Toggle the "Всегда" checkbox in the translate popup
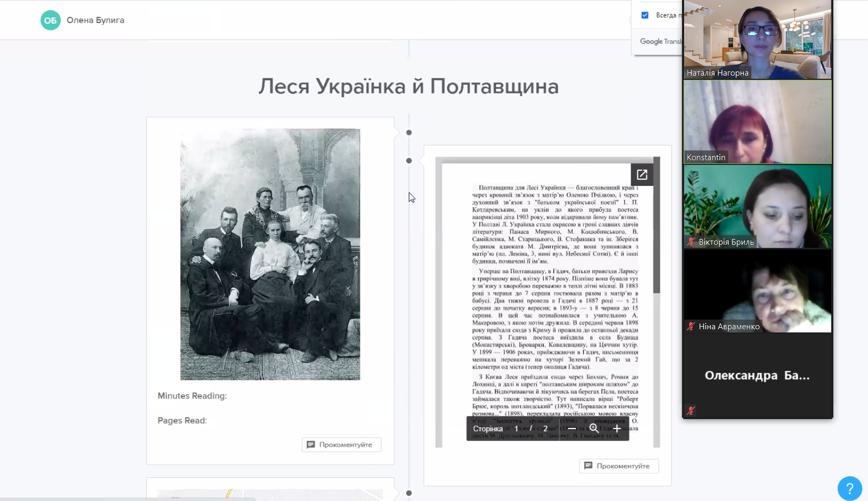Screen dimensions: 868x501 click(645, 15)
